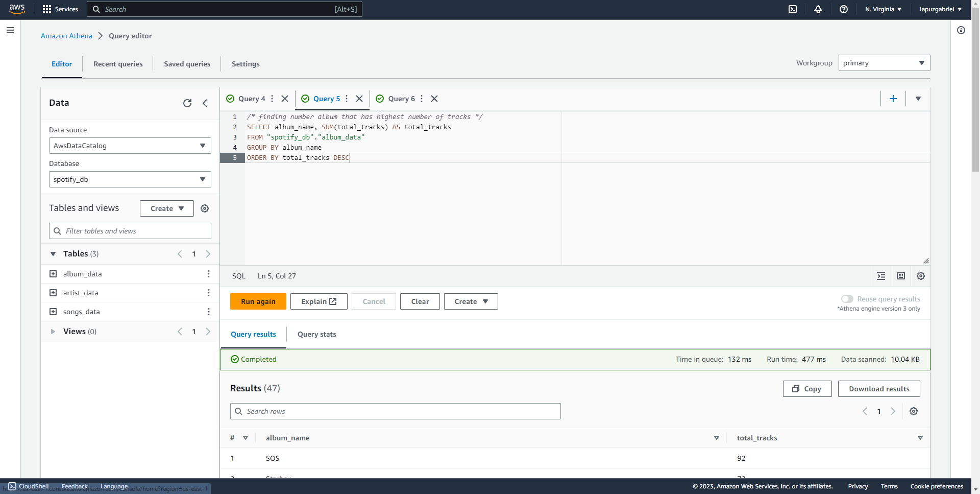
Task: Open Amazon Athena breadcrumb link
Action: [66, 36]
